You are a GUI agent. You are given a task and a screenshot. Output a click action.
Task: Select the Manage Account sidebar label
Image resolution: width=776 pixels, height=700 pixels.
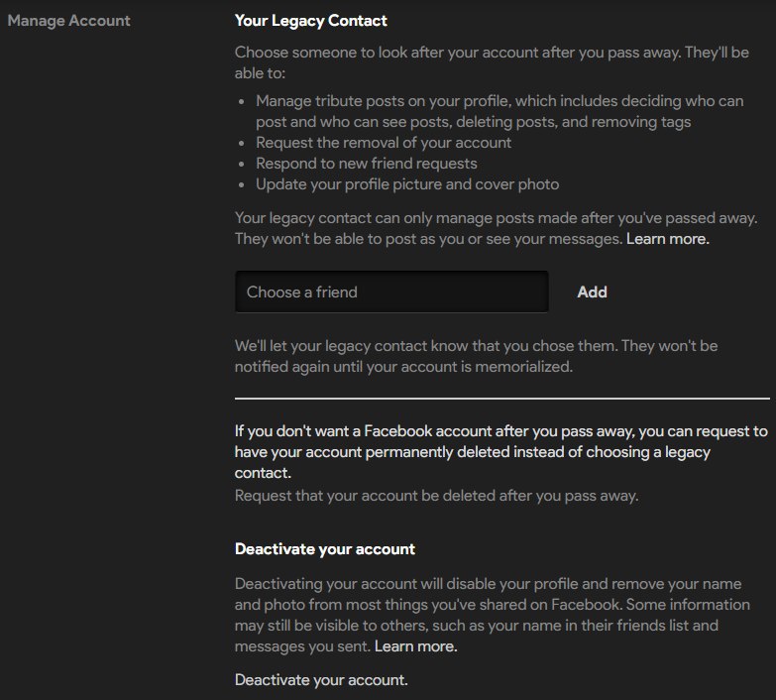68,20
